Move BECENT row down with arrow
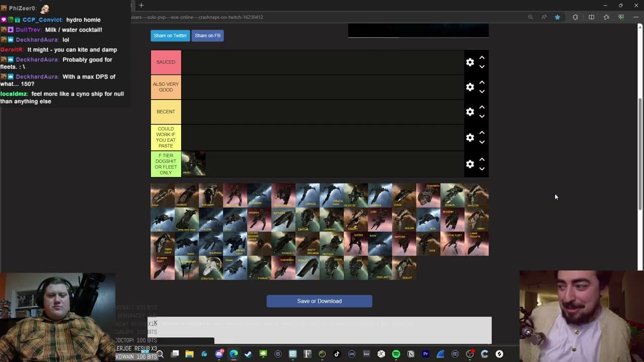Image resolution: width=644 pixels, height=362 pixels. pos(482,116)
